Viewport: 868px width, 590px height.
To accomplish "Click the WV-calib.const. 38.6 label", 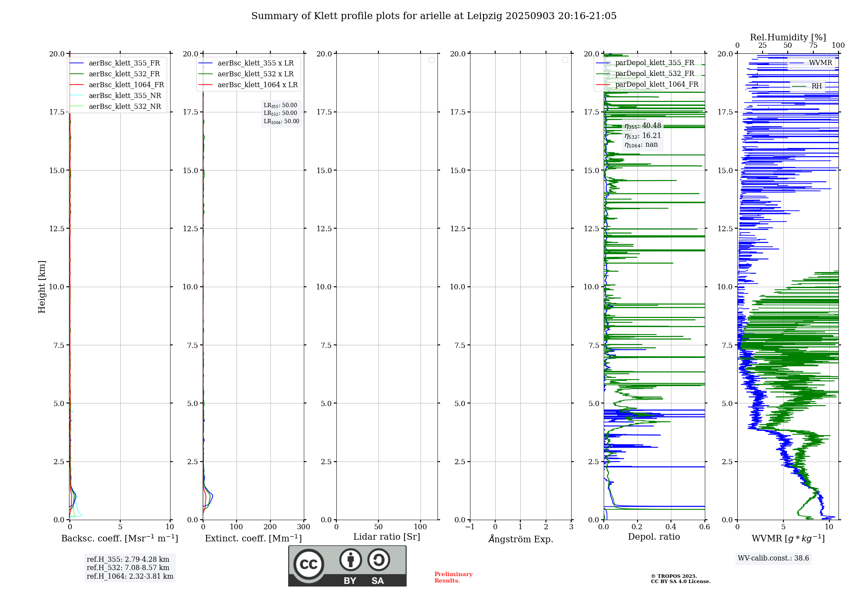I will (x=773, y=558).
